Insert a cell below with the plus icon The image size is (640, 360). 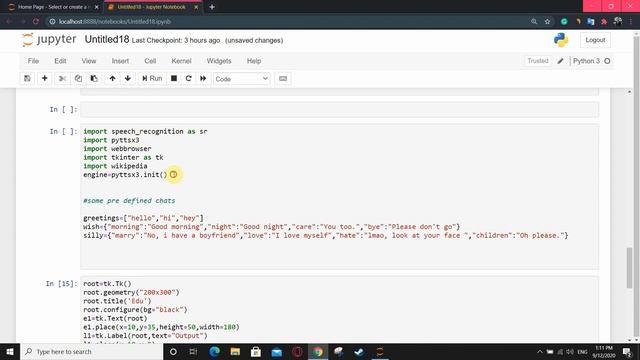click(x=44, y=78)
